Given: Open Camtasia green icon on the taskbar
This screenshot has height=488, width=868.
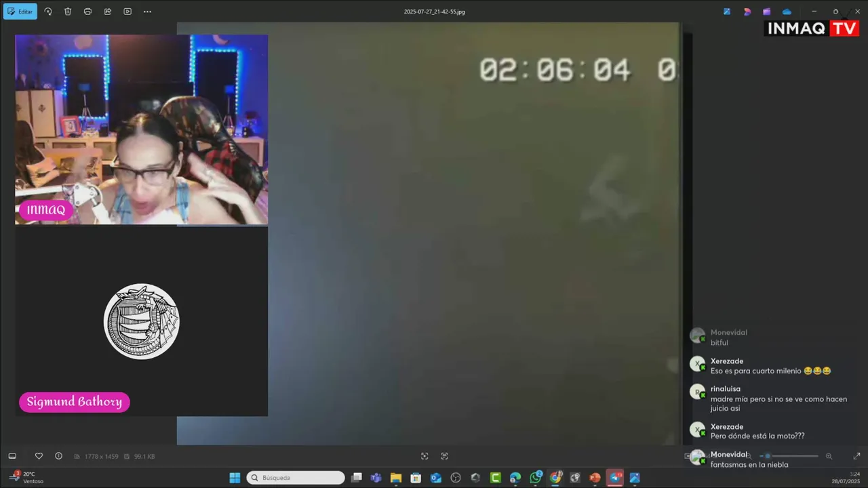Looking at the screenshot, I should pos(496,478).
